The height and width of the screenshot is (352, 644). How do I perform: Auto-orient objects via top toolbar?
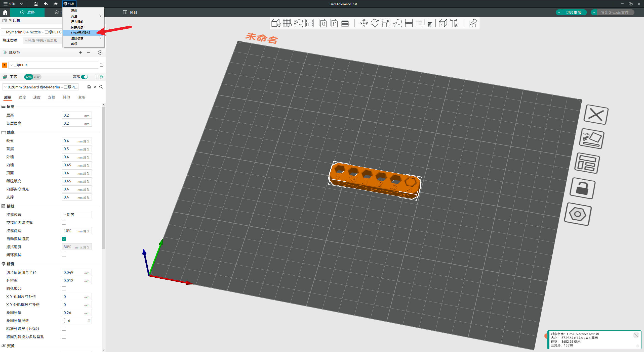(x=298, y=23)
